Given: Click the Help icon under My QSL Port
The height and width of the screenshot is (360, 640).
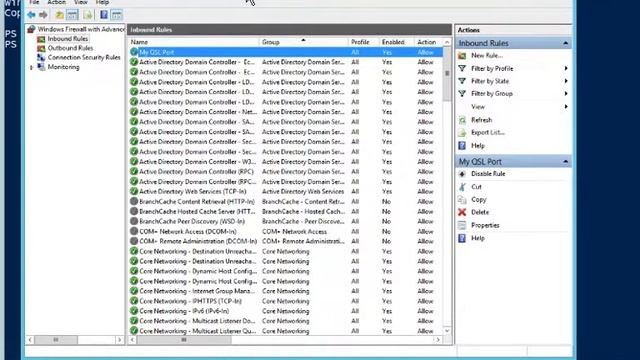Looking at the screenshot, I should 462,238.
